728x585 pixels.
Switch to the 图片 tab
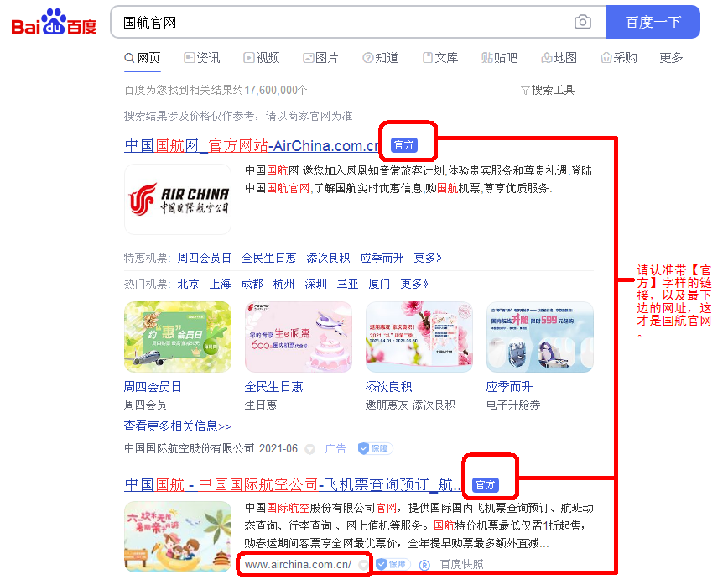[321, 58]
